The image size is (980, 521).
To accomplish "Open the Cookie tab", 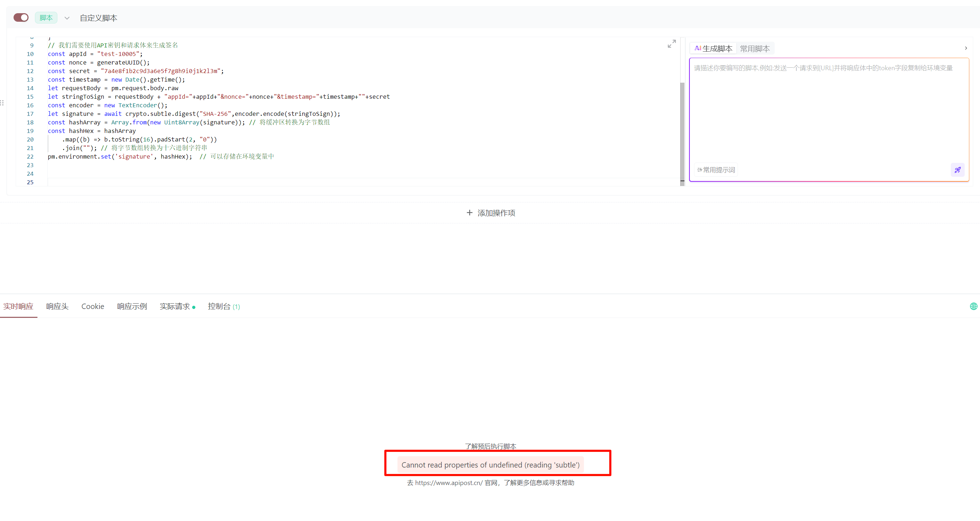I will pos(93,306).
